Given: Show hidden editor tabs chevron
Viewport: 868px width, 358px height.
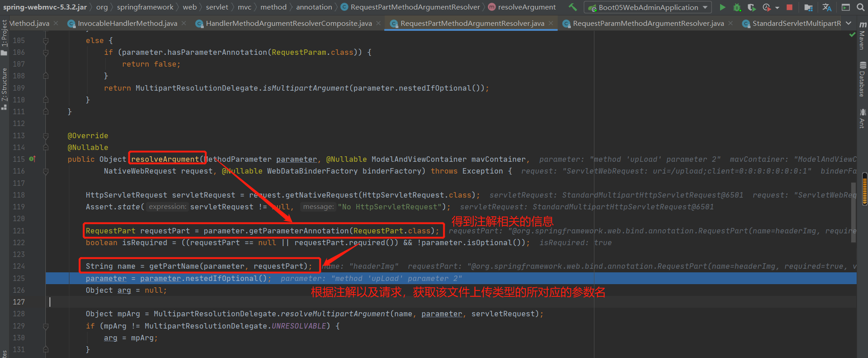Looking at the screenshot, I should click(848, 23).
